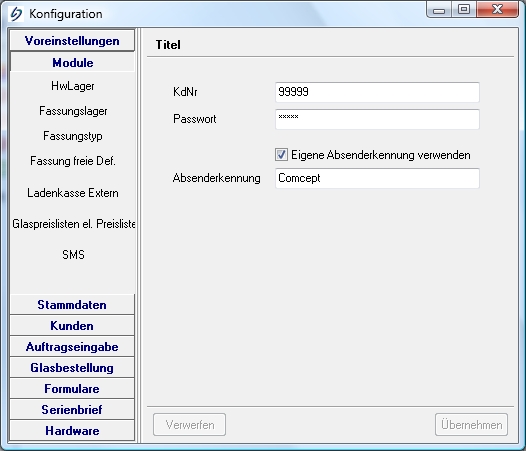Viewport: 526px width, 451px height.
Task: Click the Konfiguration app icon in title bar
Action: [x=16, y=14]
